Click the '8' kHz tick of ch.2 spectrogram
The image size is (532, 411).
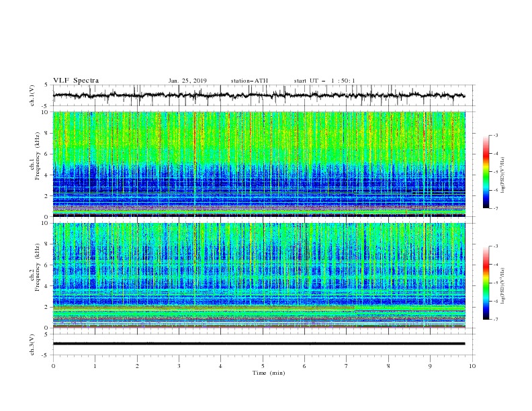pyautogui.click(x=48, y=244)
